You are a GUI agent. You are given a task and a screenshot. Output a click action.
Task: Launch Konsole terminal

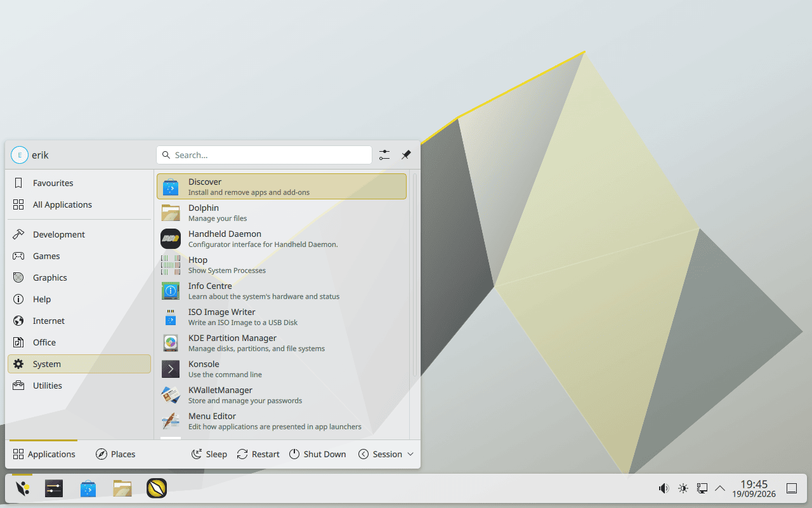pos(282,369)
